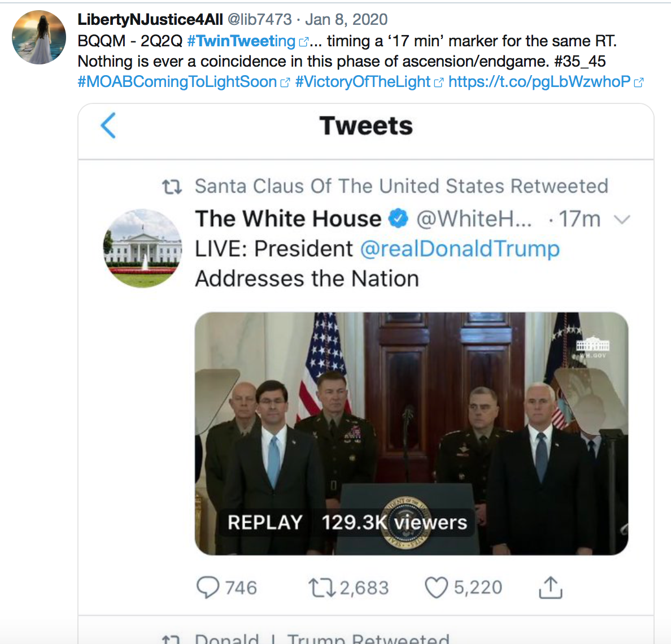Play the Addresses the Nation replay video

(411, 433)
